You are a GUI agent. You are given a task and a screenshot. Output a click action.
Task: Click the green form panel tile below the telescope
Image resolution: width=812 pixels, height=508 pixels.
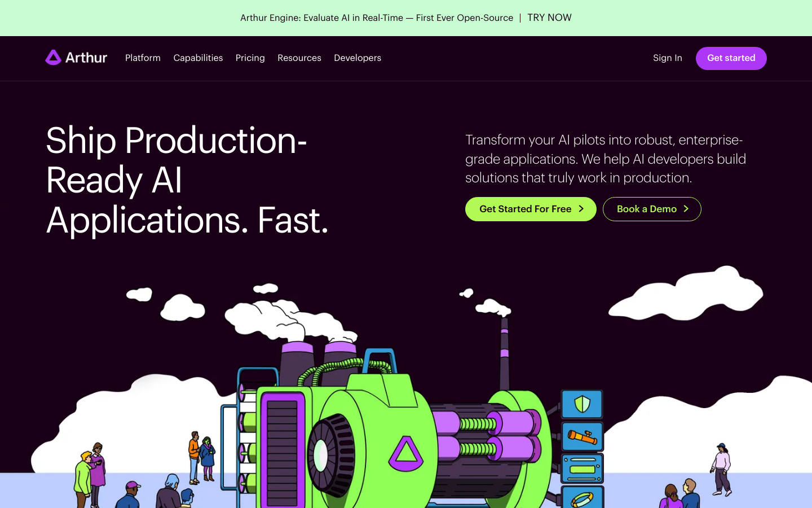pos(582,468)
